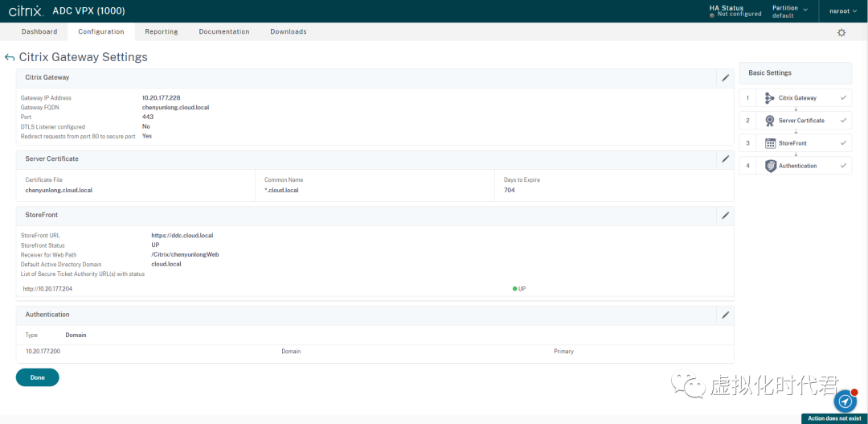Click the green UP status dot for STA
868x424 pixels.
pyautogui.click(x=515, y=289)
